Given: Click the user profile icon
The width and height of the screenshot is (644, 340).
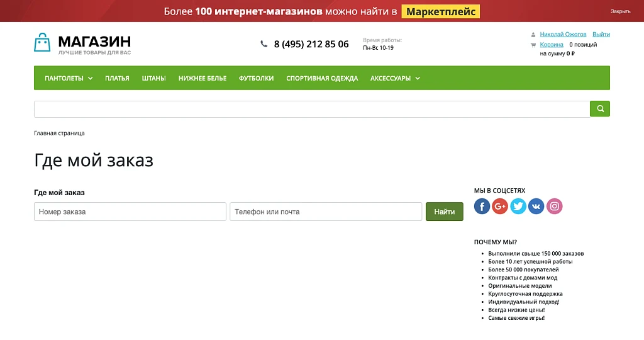Looking at the screenshot, I should (533, 35).
